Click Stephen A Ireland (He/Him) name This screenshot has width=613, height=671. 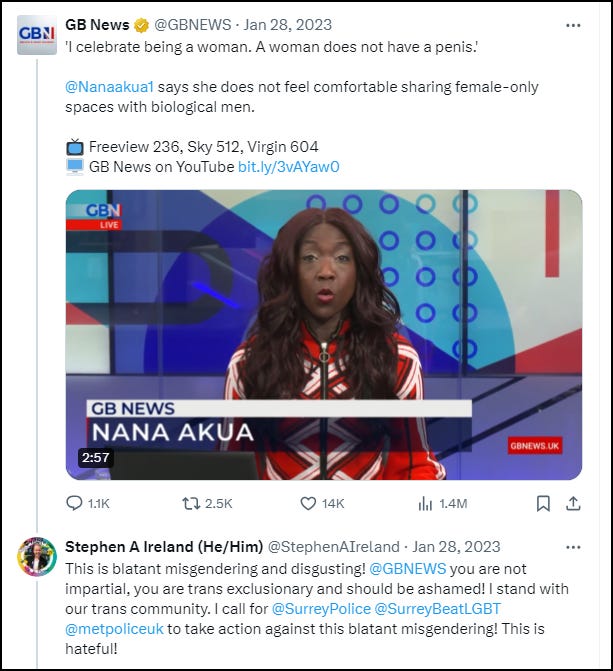click(164, 546)
